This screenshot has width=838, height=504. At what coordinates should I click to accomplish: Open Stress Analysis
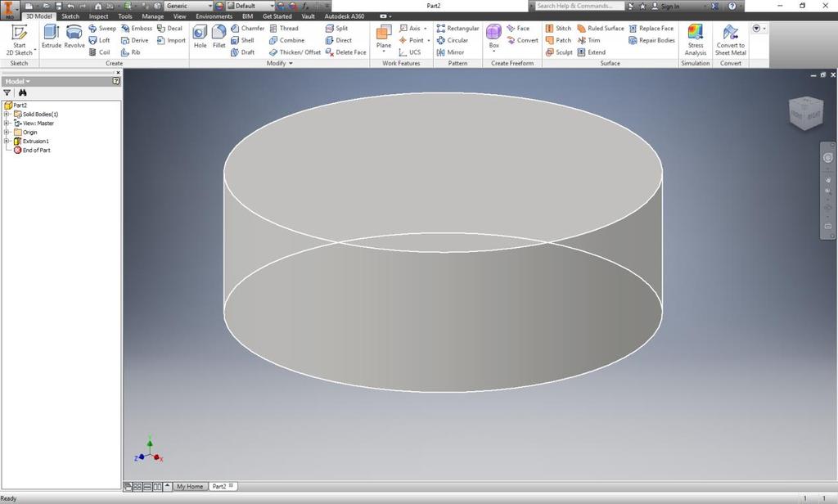(x=696, y=39)
